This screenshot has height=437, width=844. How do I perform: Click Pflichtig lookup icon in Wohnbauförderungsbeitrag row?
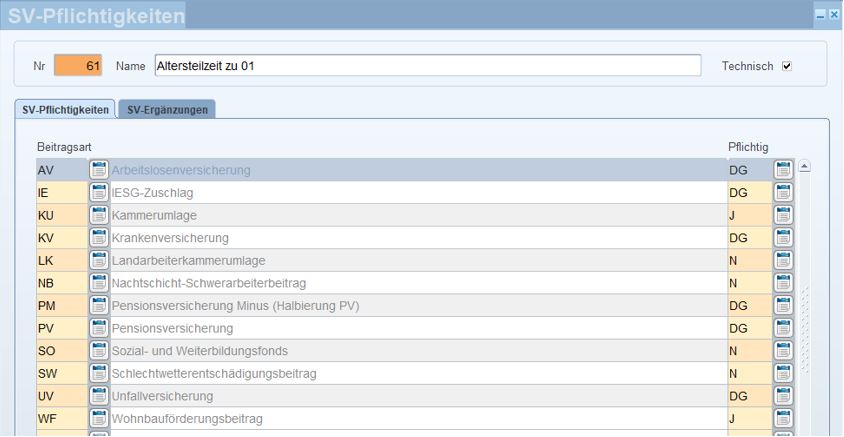[x=783, y=419]
